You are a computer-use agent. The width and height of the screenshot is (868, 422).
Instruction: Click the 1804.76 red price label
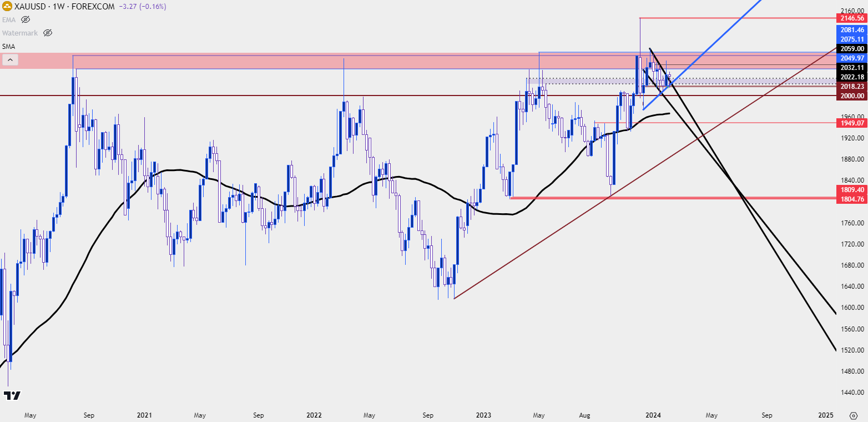(851, 198)
